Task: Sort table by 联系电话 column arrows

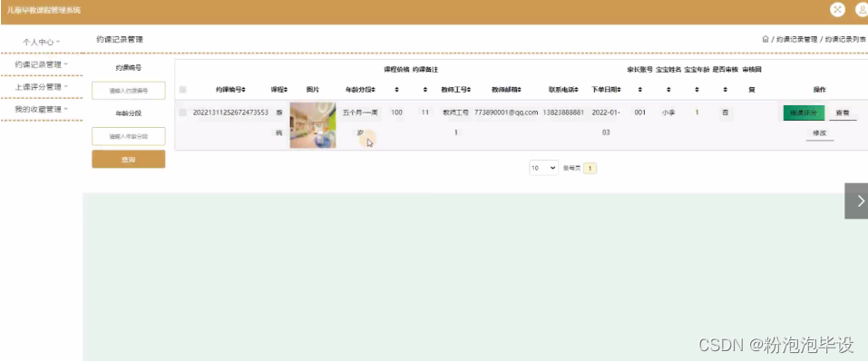Action: [577, 89]
